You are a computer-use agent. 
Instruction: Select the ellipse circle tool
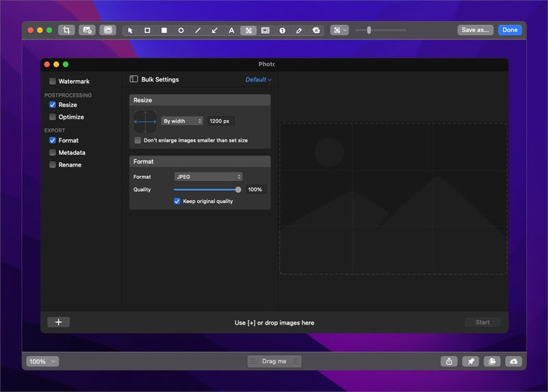(x=181, y=30)
